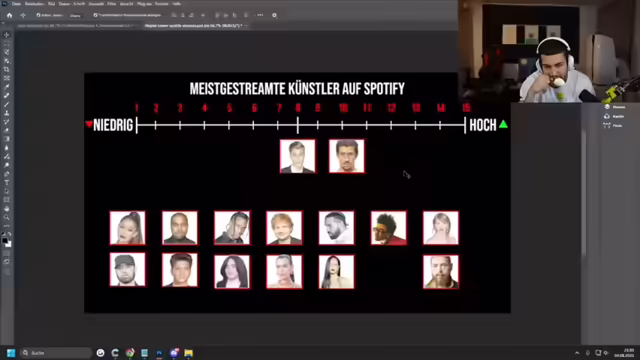The width and height of the screenshot is (640, 360).
Task: Open the search magnifier in options bar
Action: coord(274,15)
